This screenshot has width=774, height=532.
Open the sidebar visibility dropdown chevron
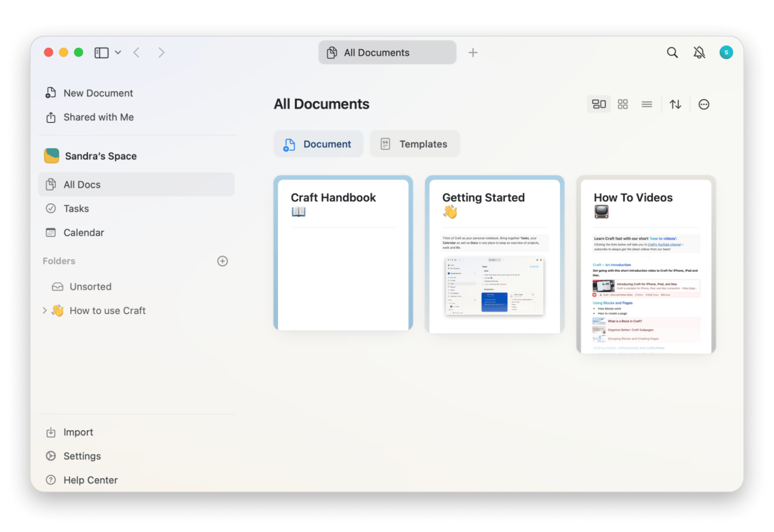click(118, 52)
